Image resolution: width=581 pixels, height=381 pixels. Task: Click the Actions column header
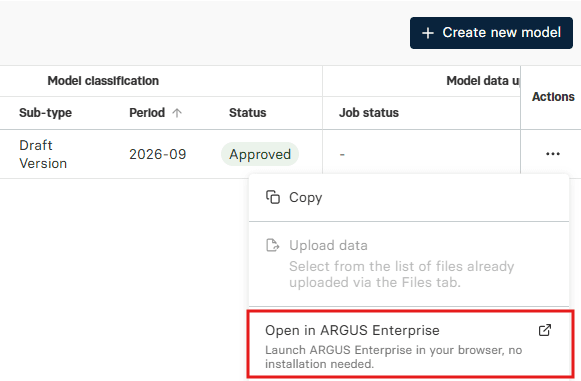[x=553, y=97]
